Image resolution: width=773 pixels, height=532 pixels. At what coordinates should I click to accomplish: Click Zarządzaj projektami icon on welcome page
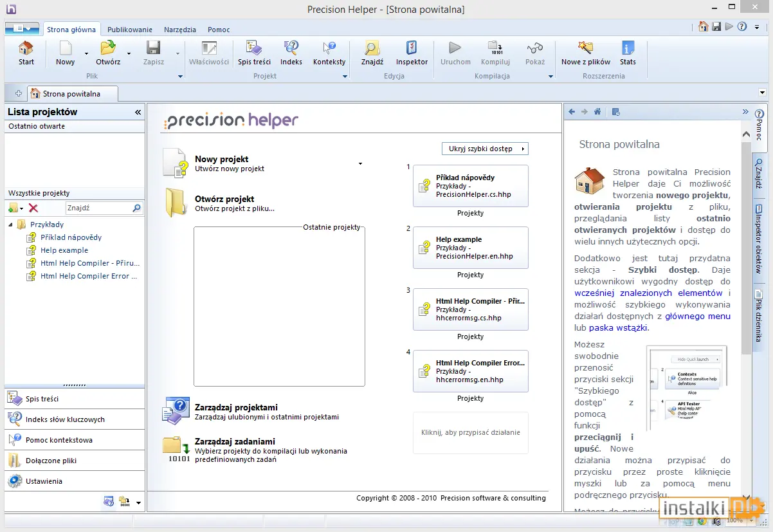tap(176, 411)
